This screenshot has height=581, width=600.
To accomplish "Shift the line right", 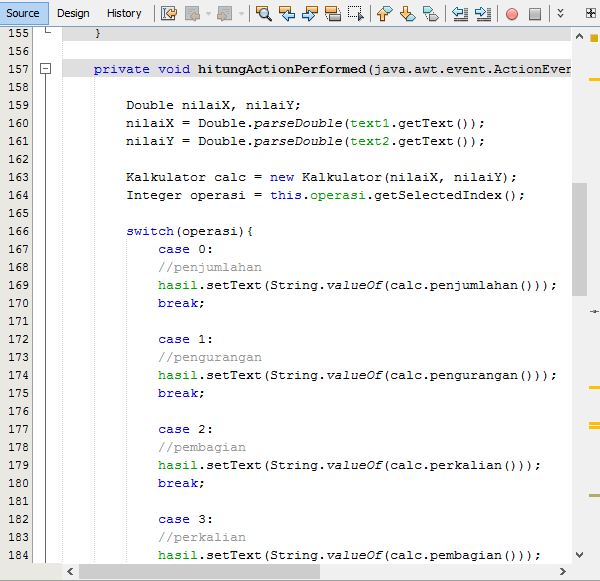I will 483,14.
